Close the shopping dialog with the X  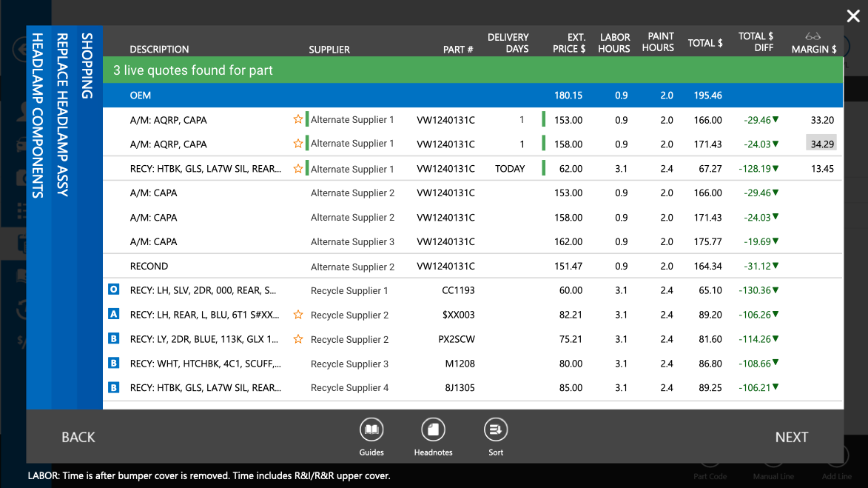[x=853, y=16]
